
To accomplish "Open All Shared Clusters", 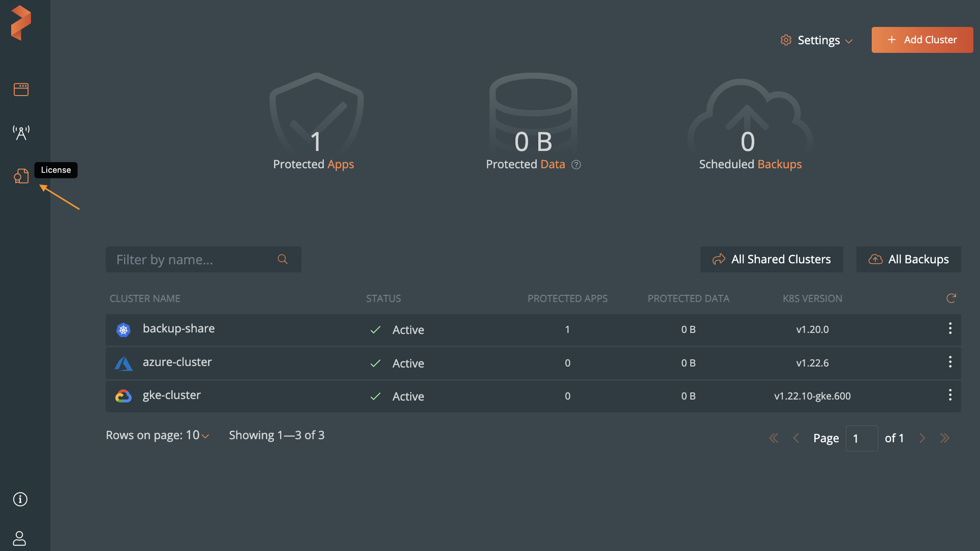I will [x=771, y=259].
